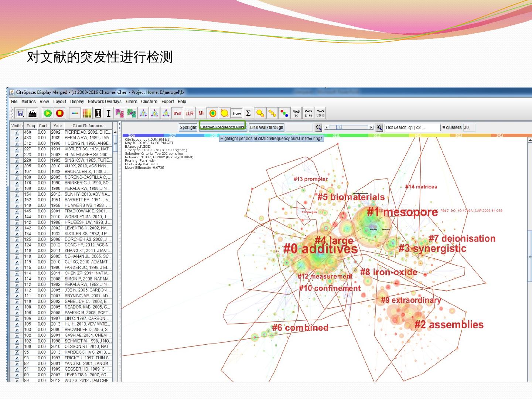
Task: Click the black-background text label icon
Action: pyautogui.click(x=98, y=113)
